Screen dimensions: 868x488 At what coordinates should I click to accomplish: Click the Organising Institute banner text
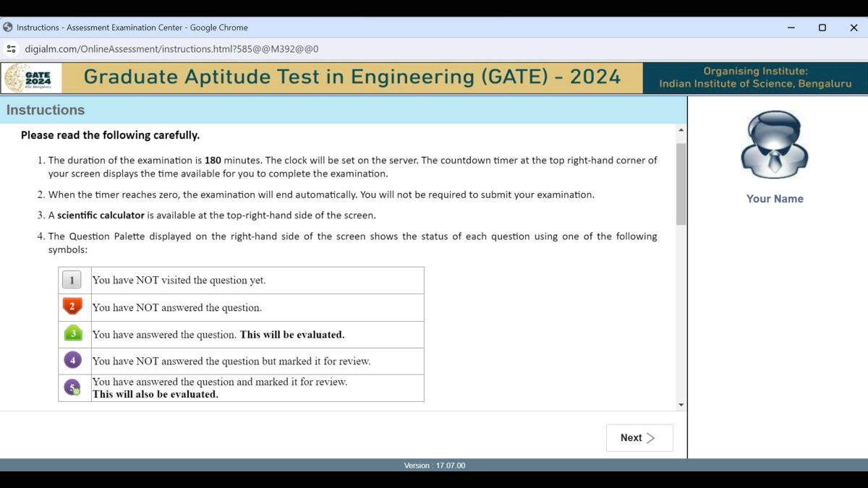[755, 77]
